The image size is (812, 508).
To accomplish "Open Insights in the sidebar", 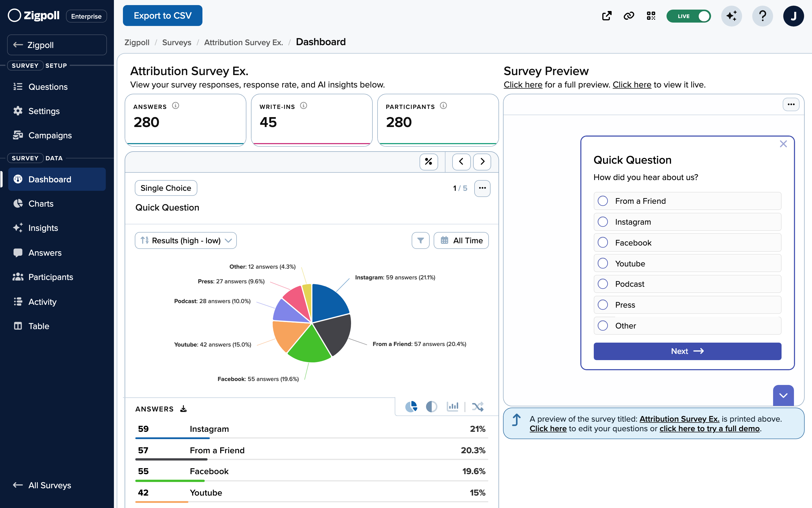I will pos(57,228).
